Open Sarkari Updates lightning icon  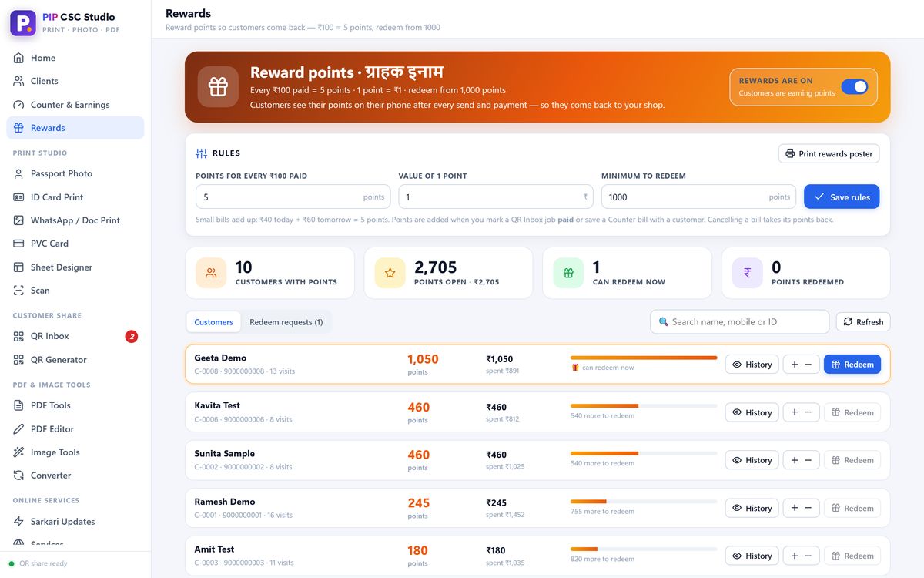tap(18, 522)
